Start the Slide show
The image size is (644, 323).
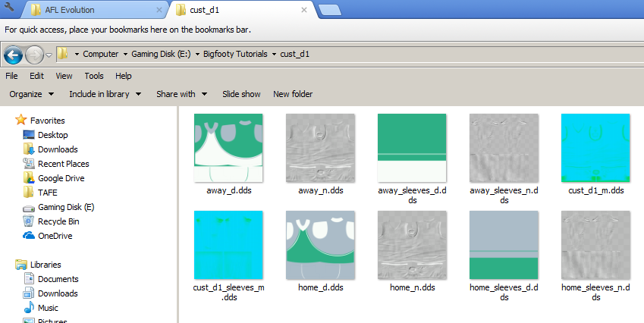(241, 94)
